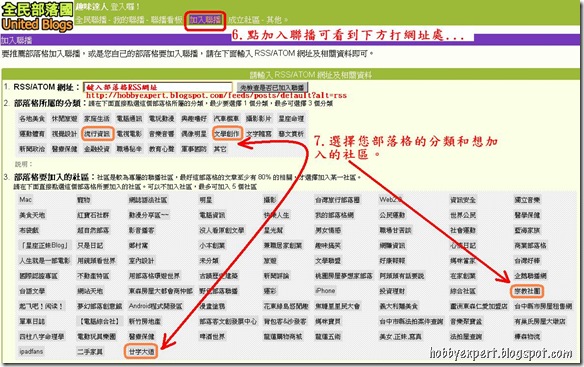
Task: Select the 投資理財 community tag
Action: tap(392, 291)
